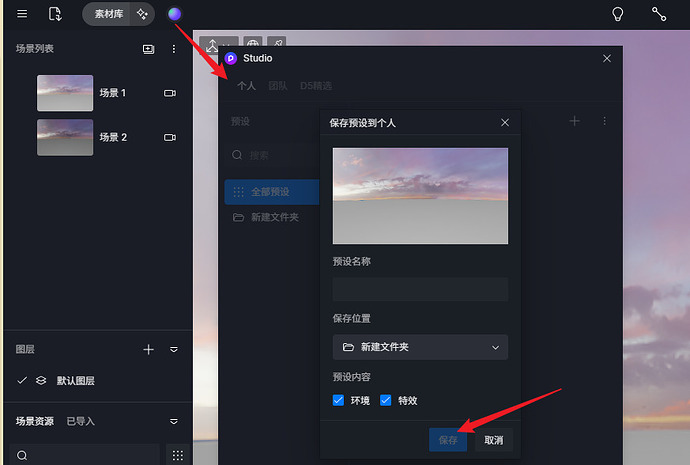Collapse the 图层 panel
690x465 pixels.
174,350
